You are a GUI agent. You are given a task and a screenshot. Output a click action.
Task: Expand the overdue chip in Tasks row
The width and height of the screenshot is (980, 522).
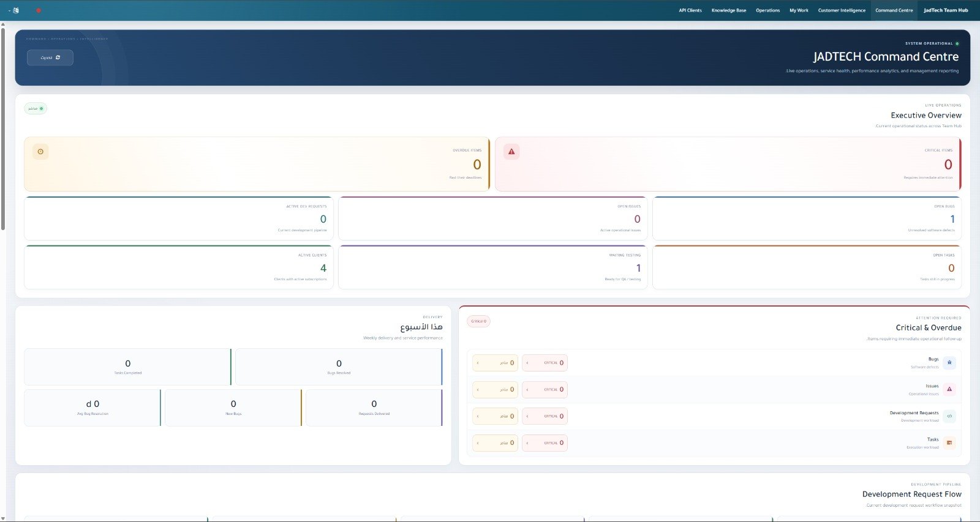495,442
